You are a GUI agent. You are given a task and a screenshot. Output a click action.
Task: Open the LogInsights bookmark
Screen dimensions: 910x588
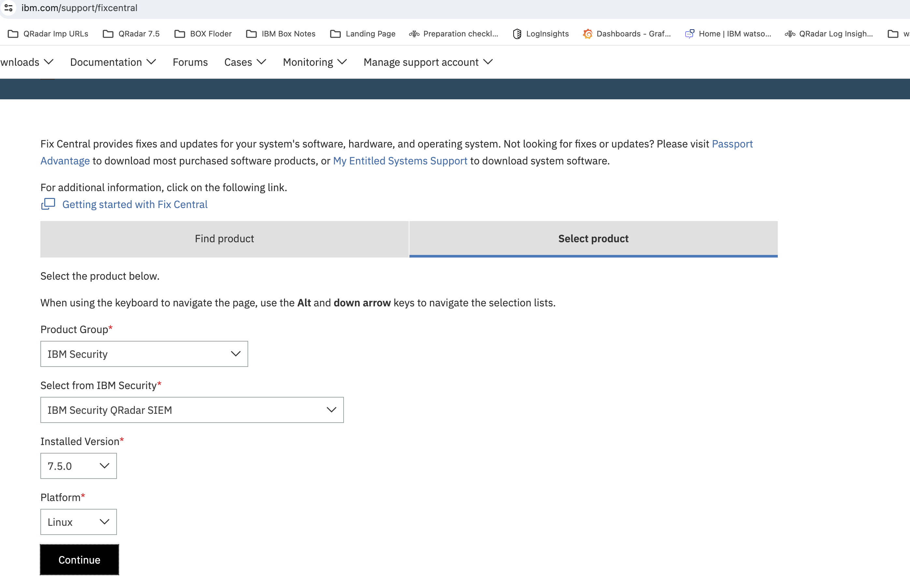(x=540, y=34)
